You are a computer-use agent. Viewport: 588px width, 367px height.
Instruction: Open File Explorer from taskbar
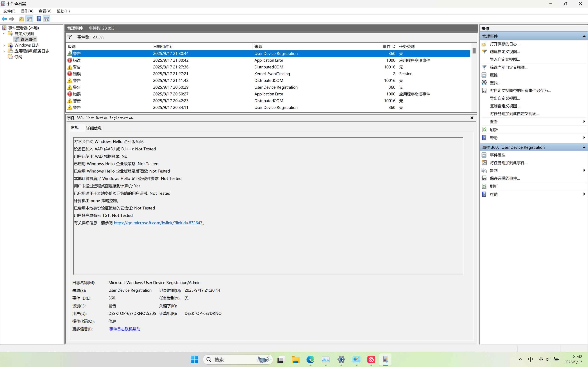(x=295, y=359)
